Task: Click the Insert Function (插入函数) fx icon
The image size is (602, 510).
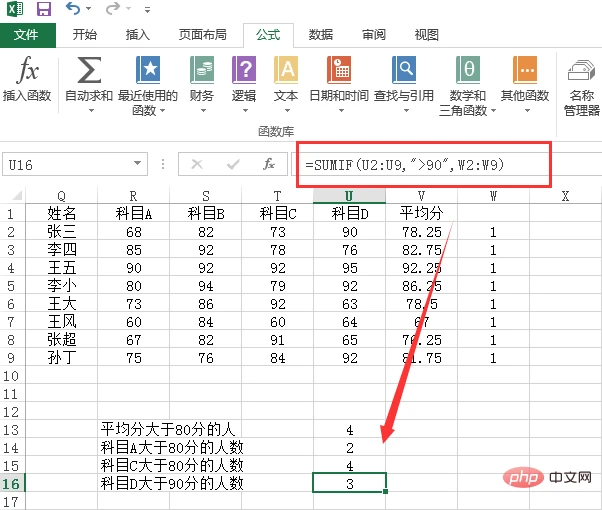Action: click(x=28, y=70)
